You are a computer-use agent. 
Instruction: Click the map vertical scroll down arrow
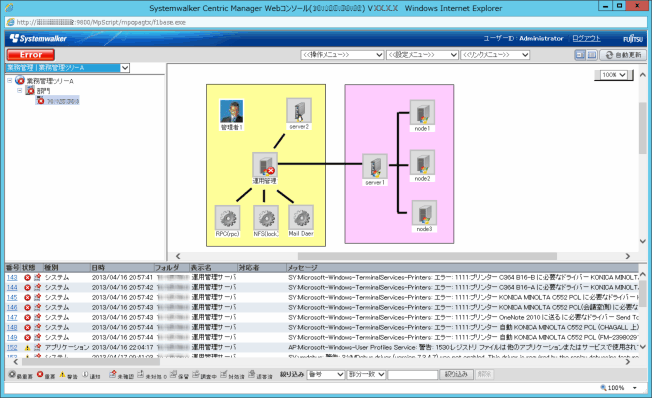642,241
